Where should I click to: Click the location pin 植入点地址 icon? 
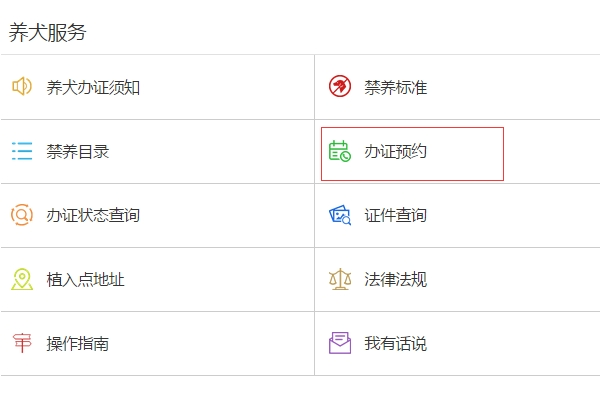tap(22, 279)
